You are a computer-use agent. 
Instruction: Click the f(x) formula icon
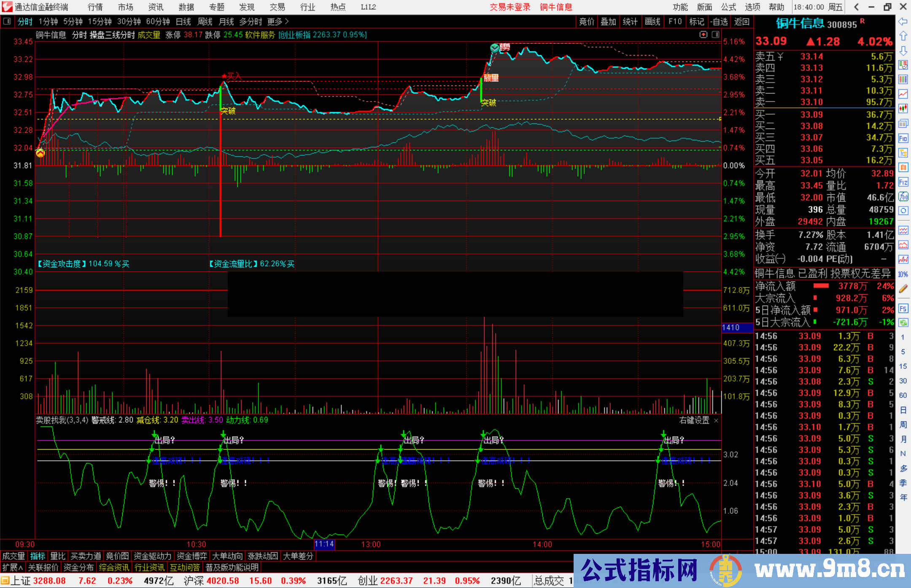click(903, 196)
